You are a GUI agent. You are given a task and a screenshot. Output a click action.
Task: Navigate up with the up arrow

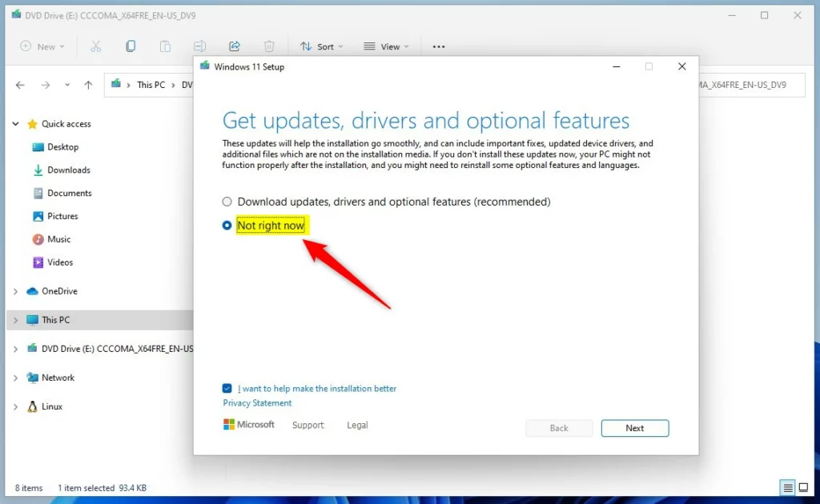(88, 85)
